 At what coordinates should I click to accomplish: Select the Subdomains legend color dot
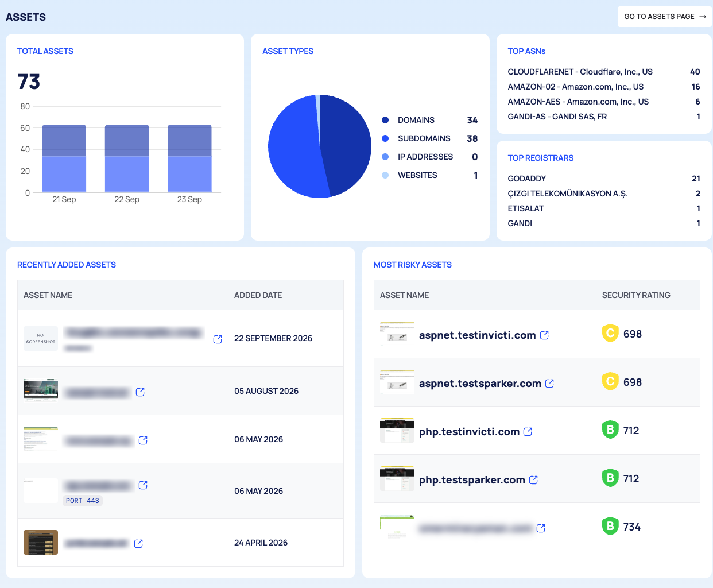(x=385, y=138)
